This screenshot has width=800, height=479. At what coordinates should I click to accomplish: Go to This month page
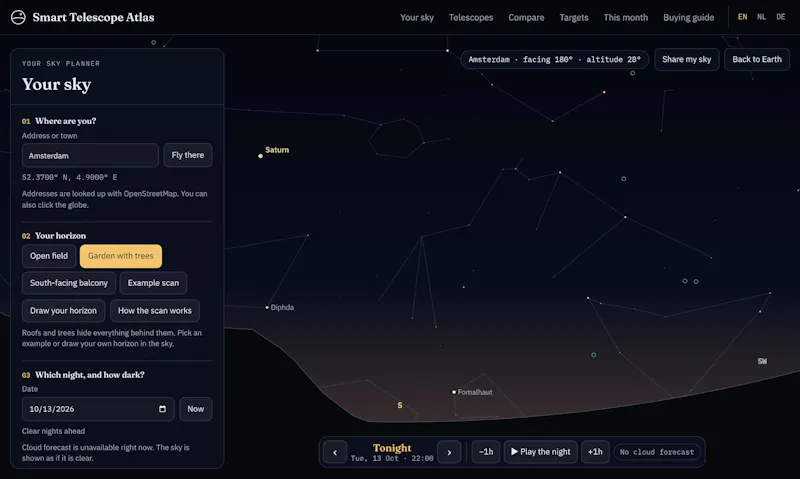point(626,17)
